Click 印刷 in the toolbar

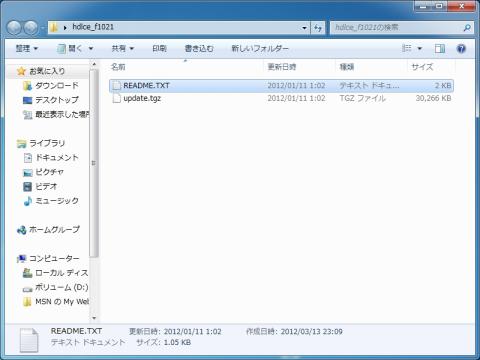pyautogui.click(x=159, y=49)
